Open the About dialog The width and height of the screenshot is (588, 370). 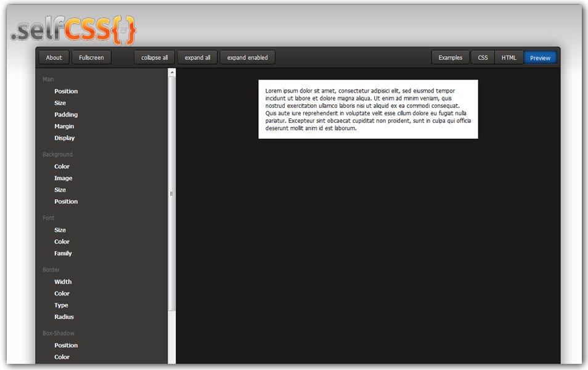pos(54,57)
